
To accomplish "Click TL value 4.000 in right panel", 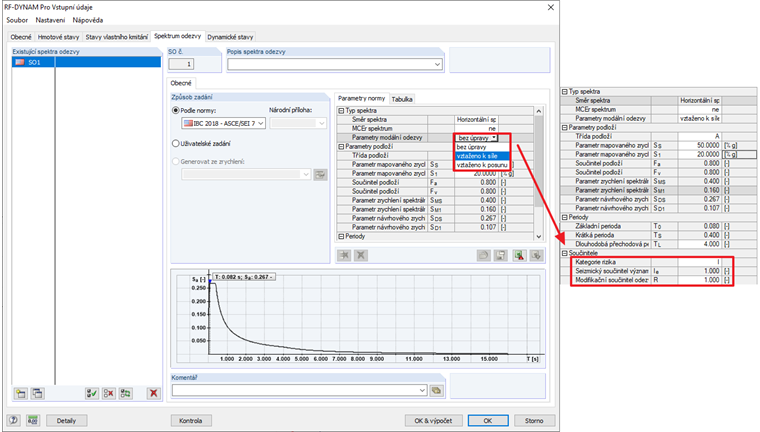I will click(x=700, y=244).
